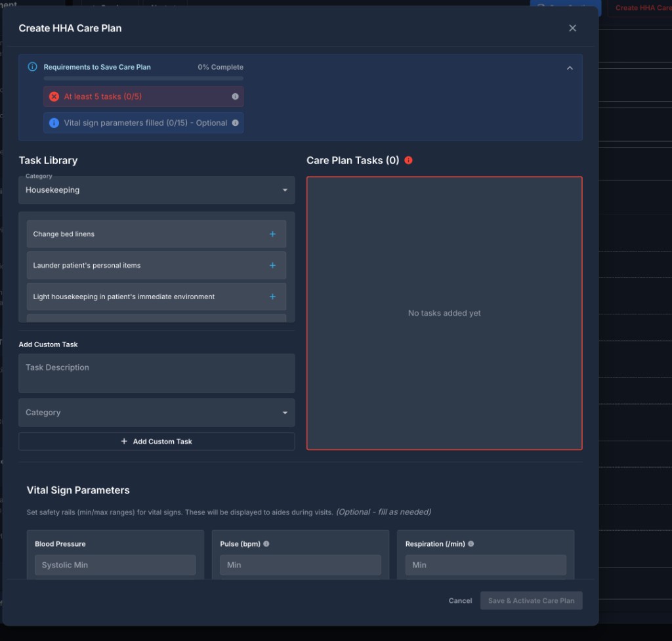The width and height of the screenshot is (672, 641).
Task: Click Vital sign parameters filled (0/15) requirement
Action: [144, 123]
